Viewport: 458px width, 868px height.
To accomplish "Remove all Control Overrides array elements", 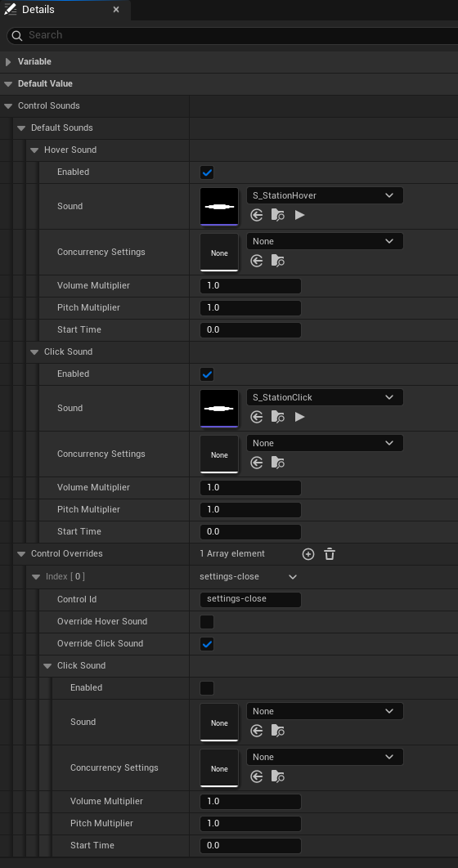I will (330, 554).
